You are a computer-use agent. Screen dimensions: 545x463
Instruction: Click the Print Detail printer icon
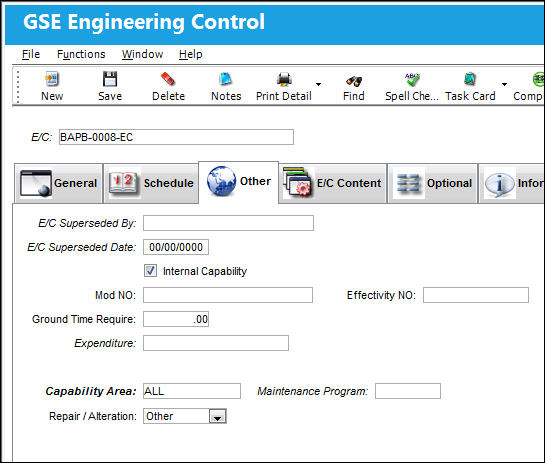[x=284, y=80]
